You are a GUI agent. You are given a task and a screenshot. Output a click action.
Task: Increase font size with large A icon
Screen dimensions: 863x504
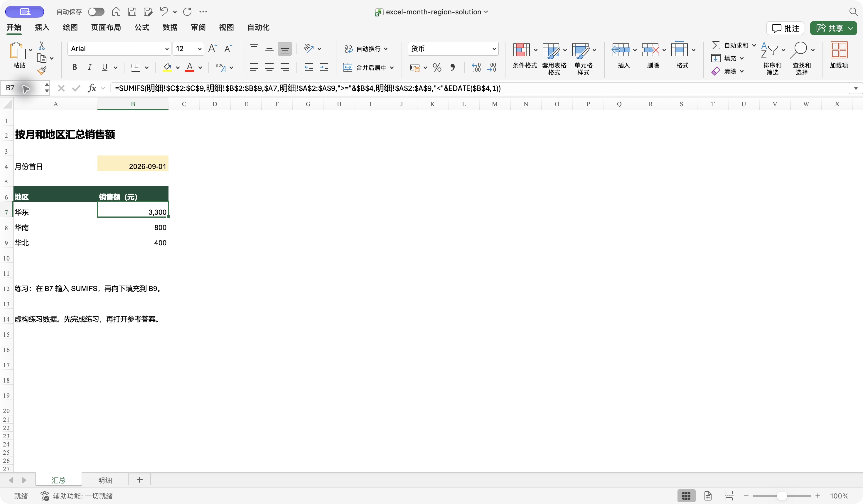pyautogui.click(x=213, y=48)
